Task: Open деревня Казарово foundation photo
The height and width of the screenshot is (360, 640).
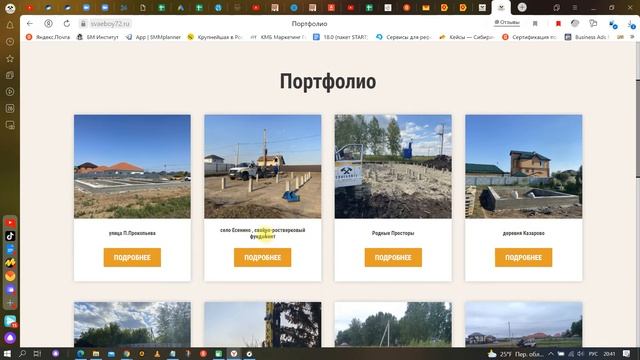Action: tap(524, 167)
